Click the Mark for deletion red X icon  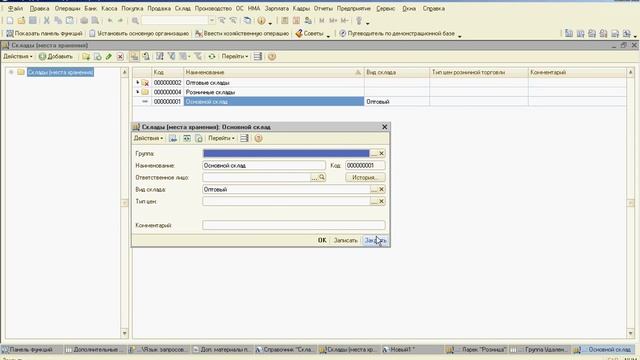(x=120, y=57)
